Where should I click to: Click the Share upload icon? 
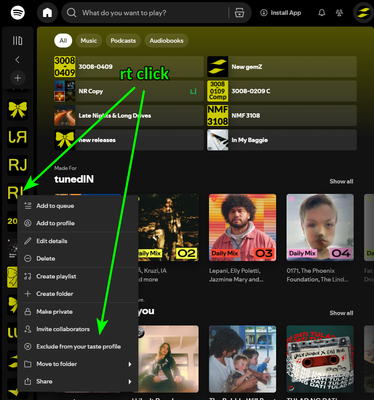point(28,381)
